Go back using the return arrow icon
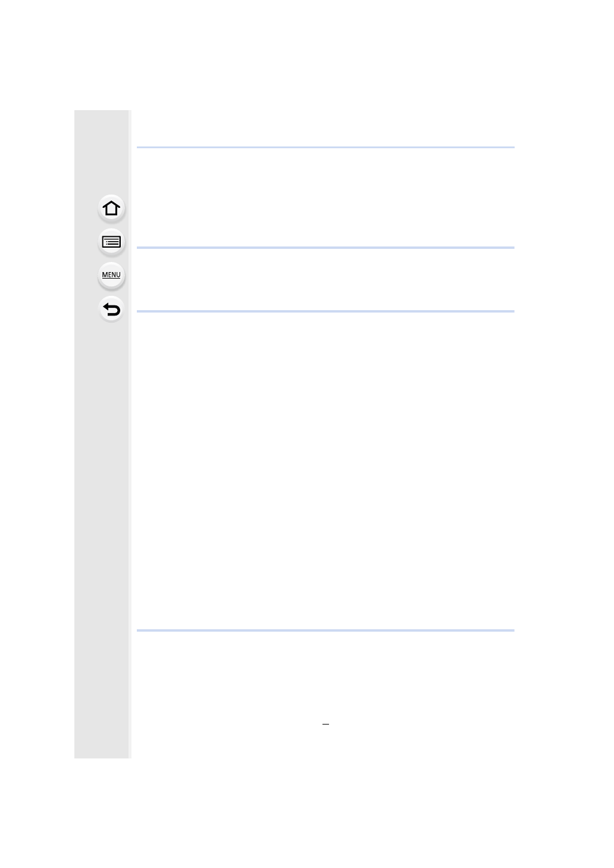The width and height of the screenshot is (614, 868). pos(111,310)
